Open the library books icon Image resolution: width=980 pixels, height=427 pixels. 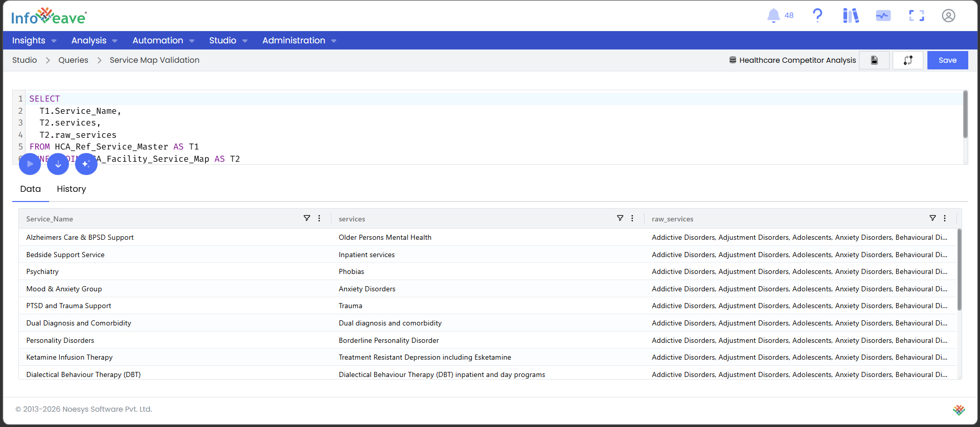point(850,16)
